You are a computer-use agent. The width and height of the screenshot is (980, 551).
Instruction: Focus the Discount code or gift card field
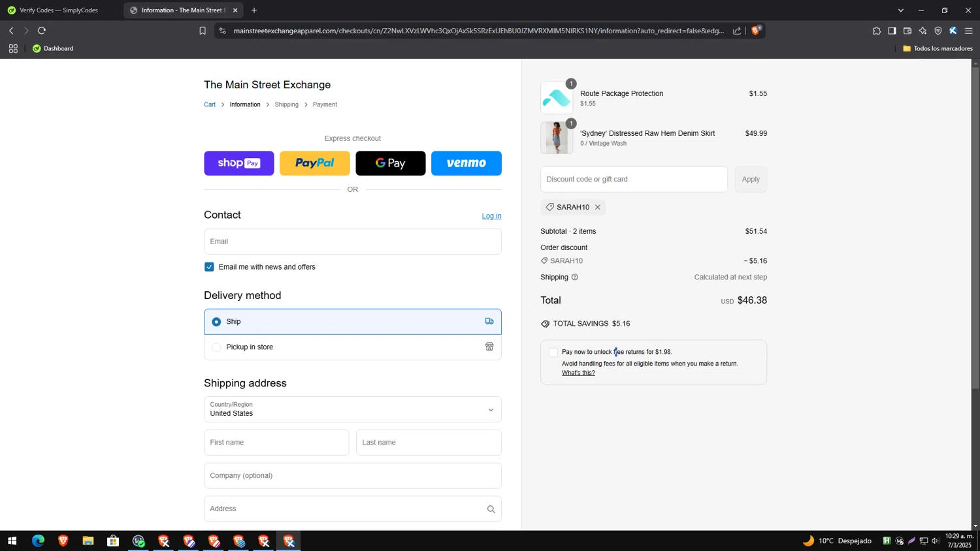634,180
